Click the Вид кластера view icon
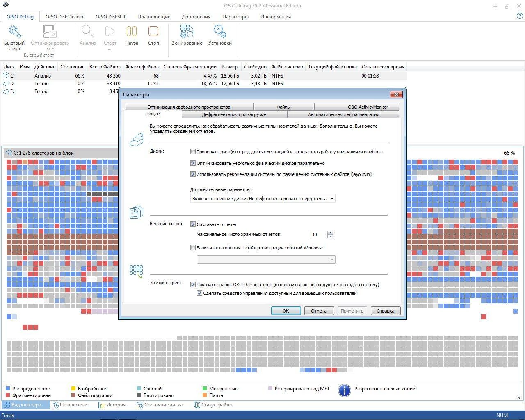 pyautogui.click(x=7, y=405)
